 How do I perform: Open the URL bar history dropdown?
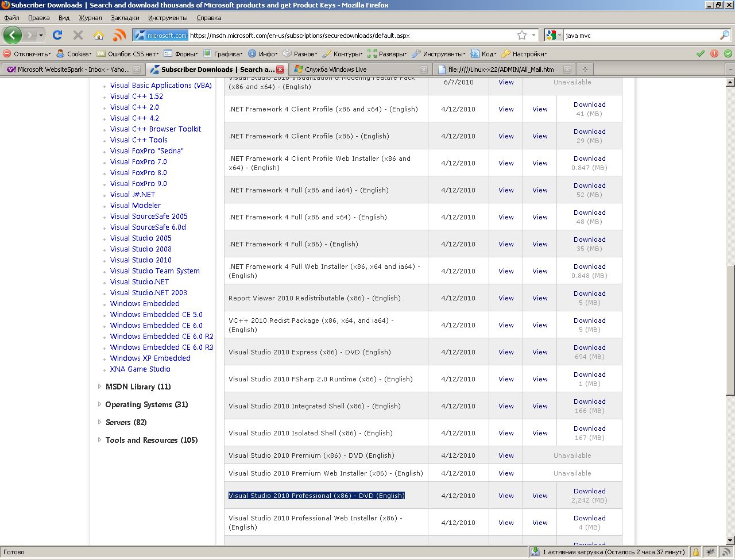coord(533,35)
